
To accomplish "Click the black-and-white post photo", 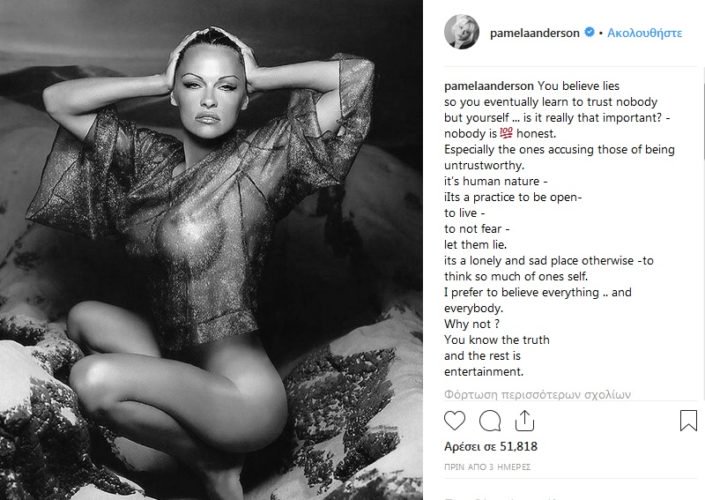I will 211,250.
